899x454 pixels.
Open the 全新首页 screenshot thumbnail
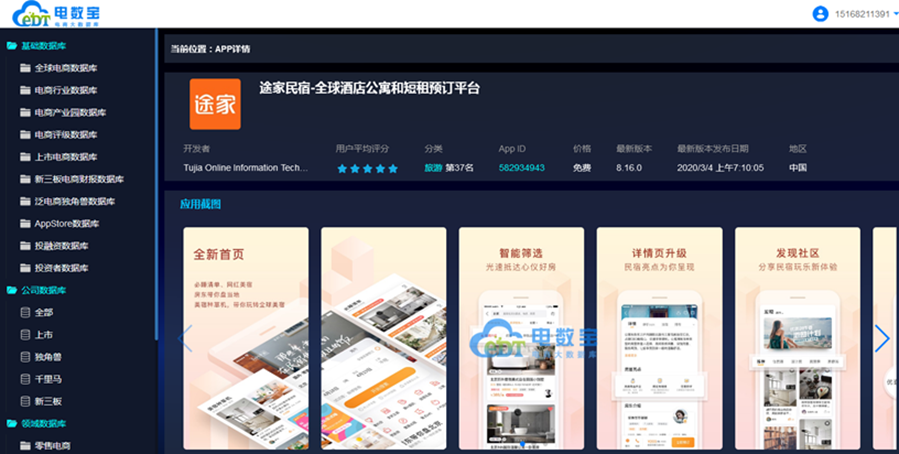(x=246, y=337)
